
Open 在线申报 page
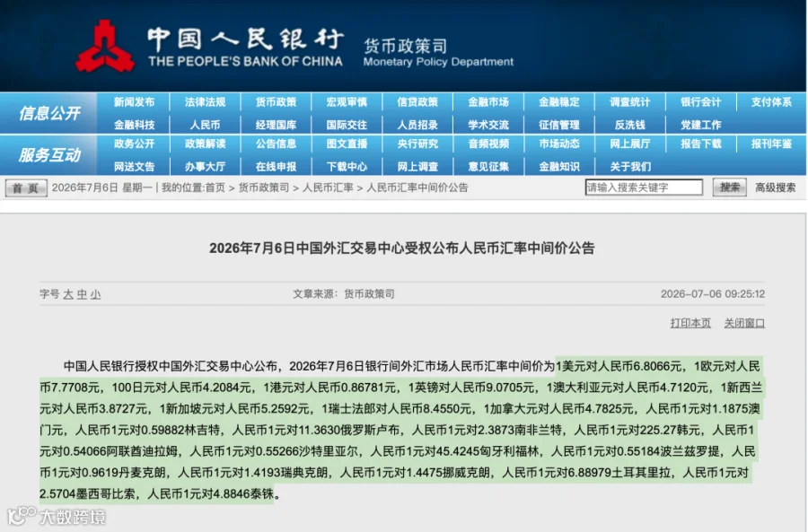click(x=276, y=166)
